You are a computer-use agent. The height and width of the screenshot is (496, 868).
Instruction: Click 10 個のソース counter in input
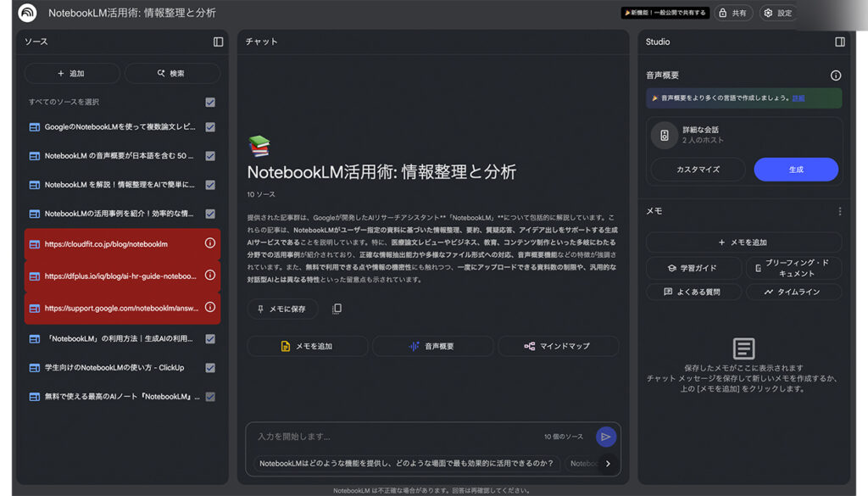tap(563, 437)
